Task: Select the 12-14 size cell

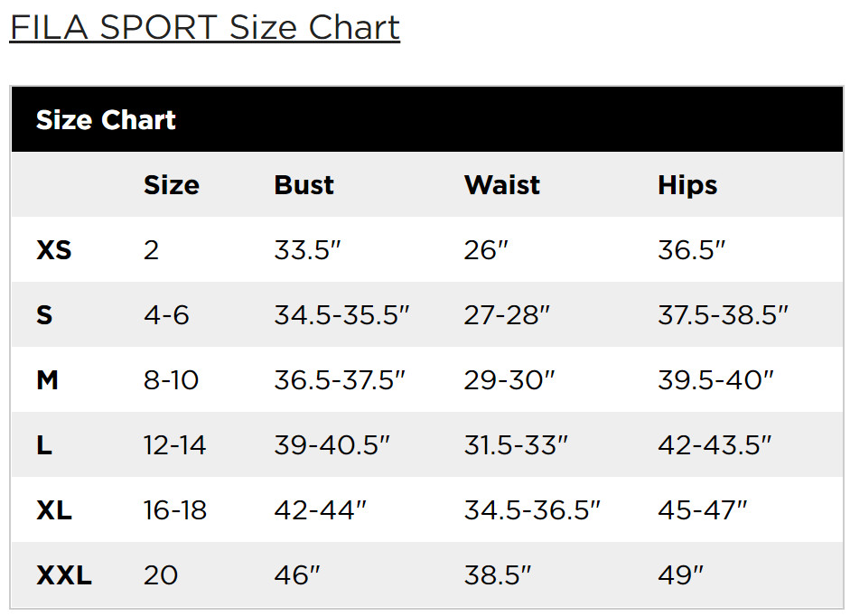Action: [x=174, y=445]
